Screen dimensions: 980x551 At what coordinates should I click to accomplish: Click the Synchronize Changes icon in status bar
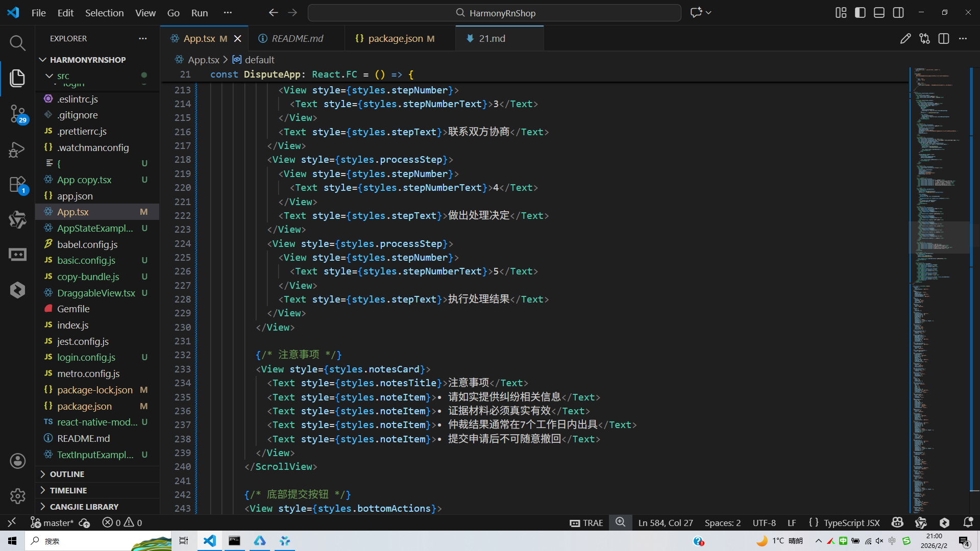[x=85, y=522]
